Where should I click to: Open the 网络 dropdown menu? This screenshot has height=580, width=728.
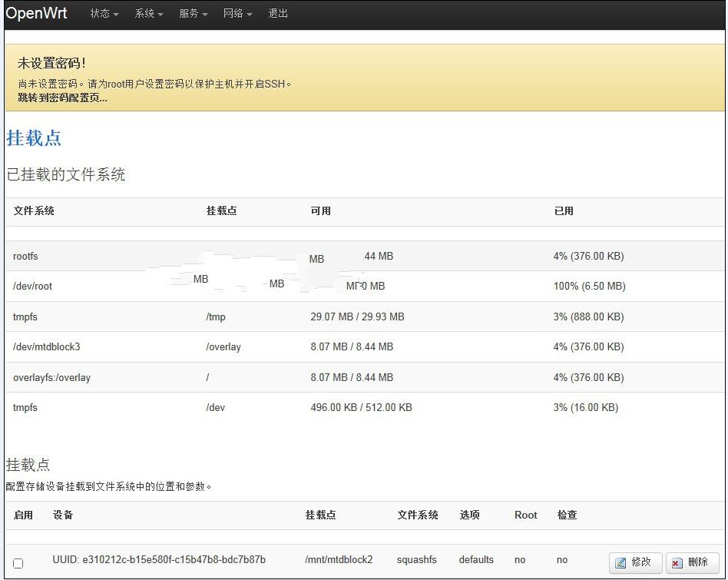click(237, 14)
